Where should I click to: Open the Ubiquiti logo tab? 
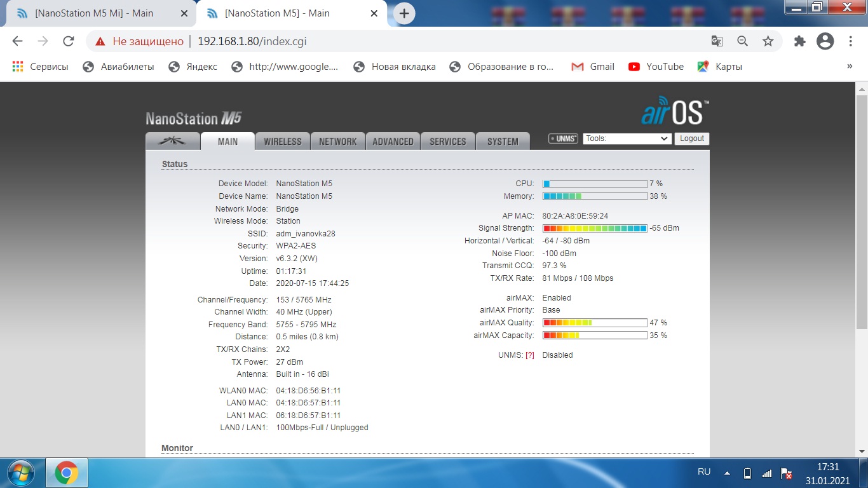coord(173,141)
